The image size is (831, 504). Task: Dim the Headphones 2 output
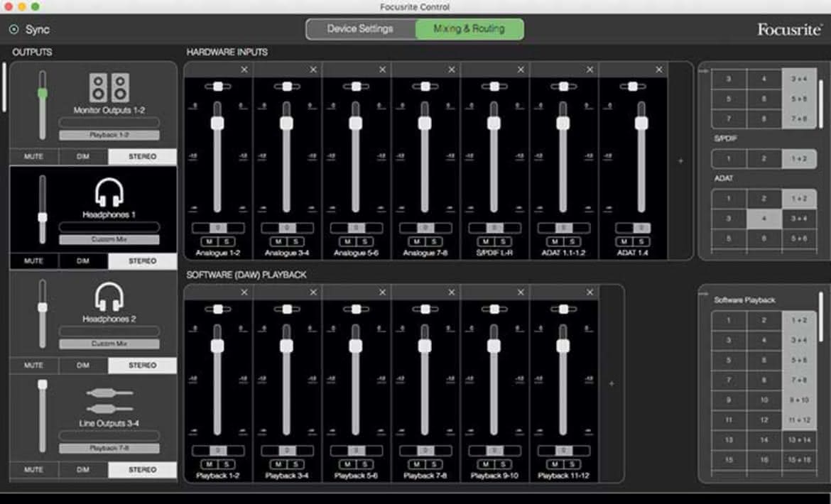[x=83, y=366]
